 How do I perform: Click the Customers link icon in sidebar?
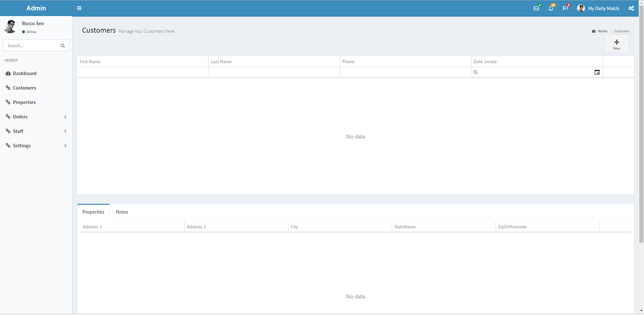coord(8,88)
